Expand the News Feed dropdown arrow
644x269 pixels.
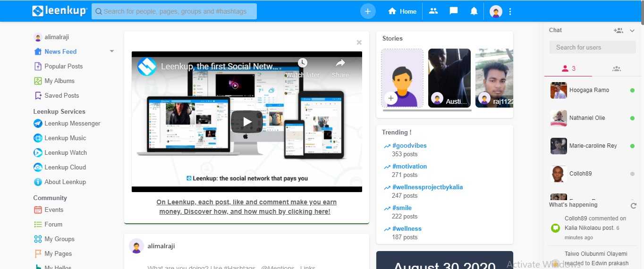112,51
